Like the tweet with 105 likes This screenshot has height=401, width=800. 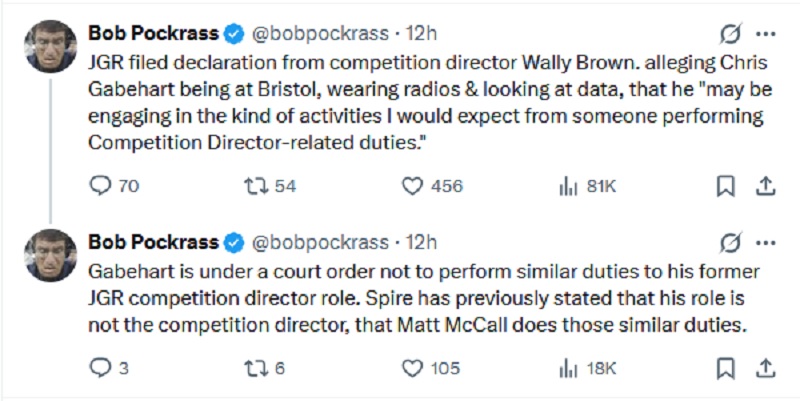tap(412, 368)
